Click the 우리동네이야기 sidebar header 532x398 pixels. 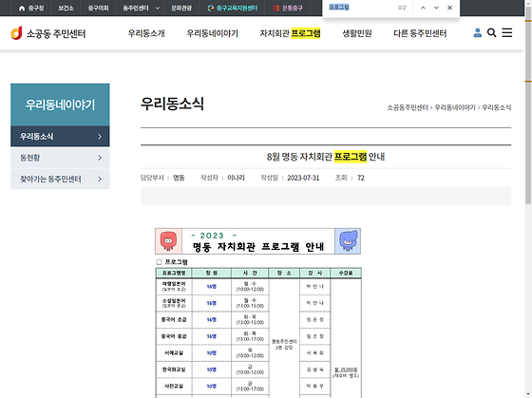[x=60, y=104]
